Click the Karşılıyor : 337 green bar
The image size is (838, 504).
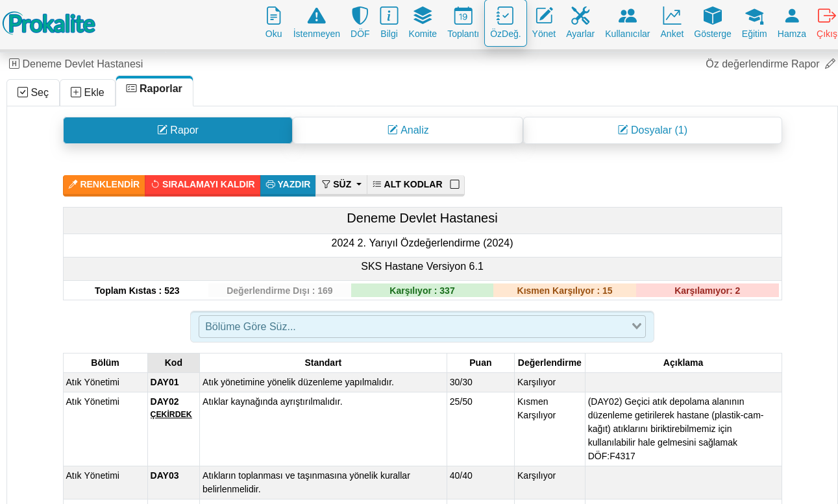point(422,291)
